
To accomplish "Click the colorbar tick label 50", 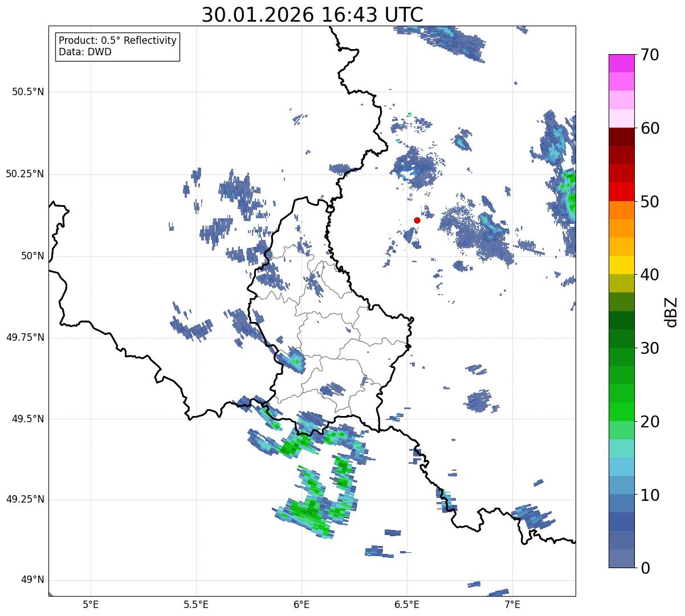I will pos(650,202).
